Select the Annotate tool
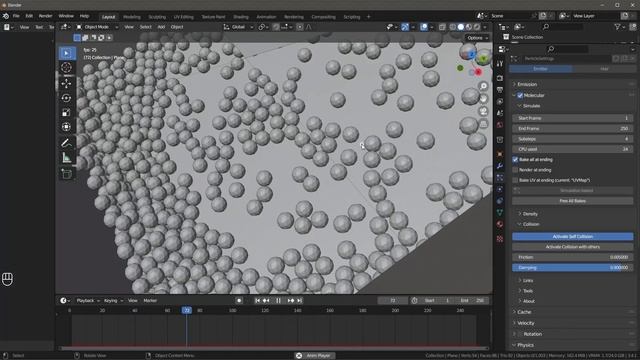 (x=67, y=143)
